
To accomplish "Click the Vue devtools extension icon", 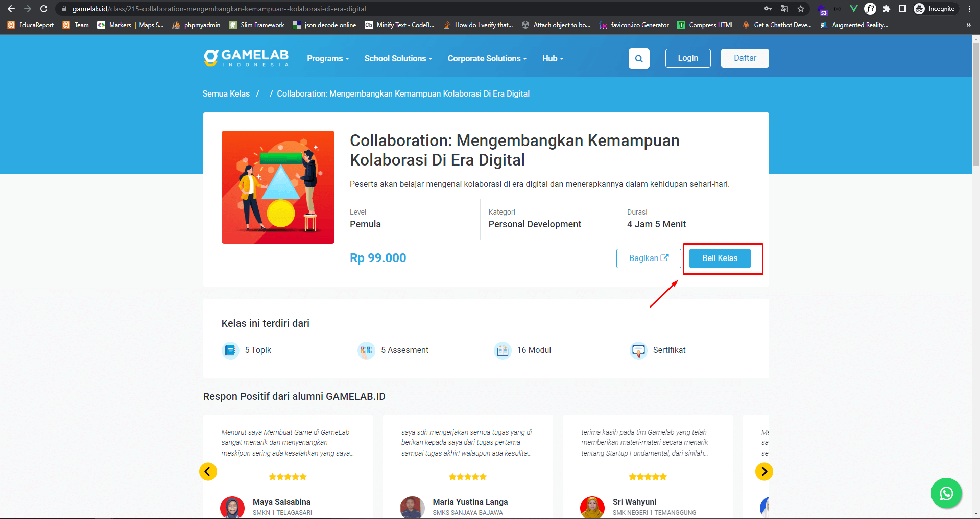I will click(x=853, y=9).
